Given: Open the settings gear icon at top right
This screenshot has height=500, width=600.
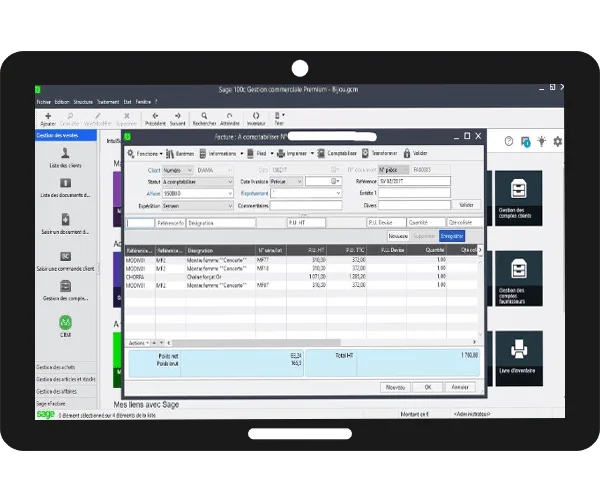Looking at the screenshot, I should (x=558, y=142).
